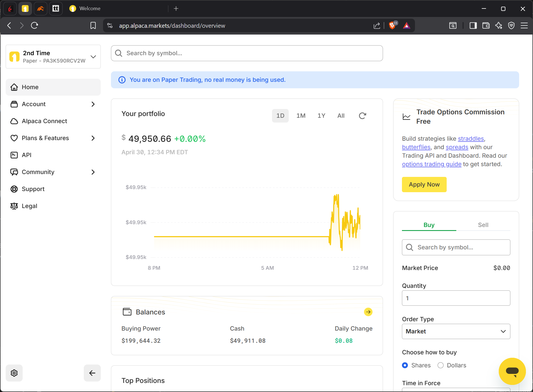Reload the browser page
The height and width of the screenshot is (392, 533).
pyautogui.click(x=35, y=25)
